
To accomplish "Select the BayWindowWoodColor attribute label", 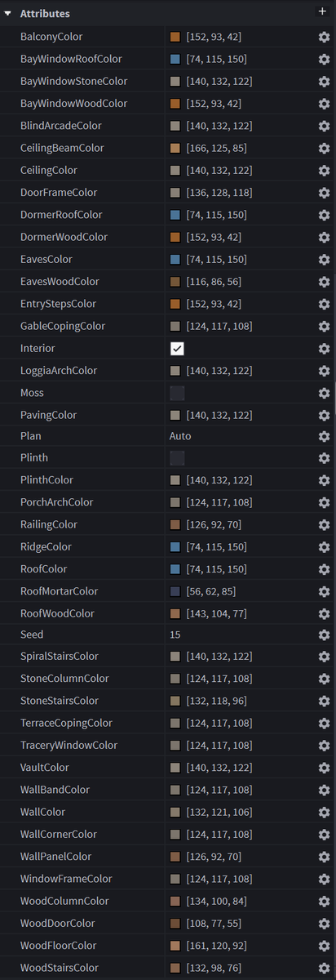I will (73, 104).
